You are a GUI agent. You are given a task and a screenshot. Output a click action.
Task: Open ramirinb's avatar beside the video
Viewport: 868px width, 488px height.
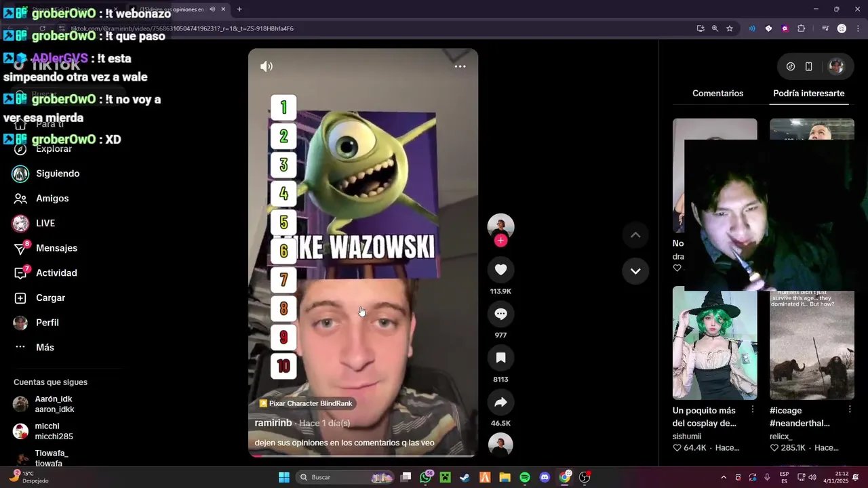(500, 226)
